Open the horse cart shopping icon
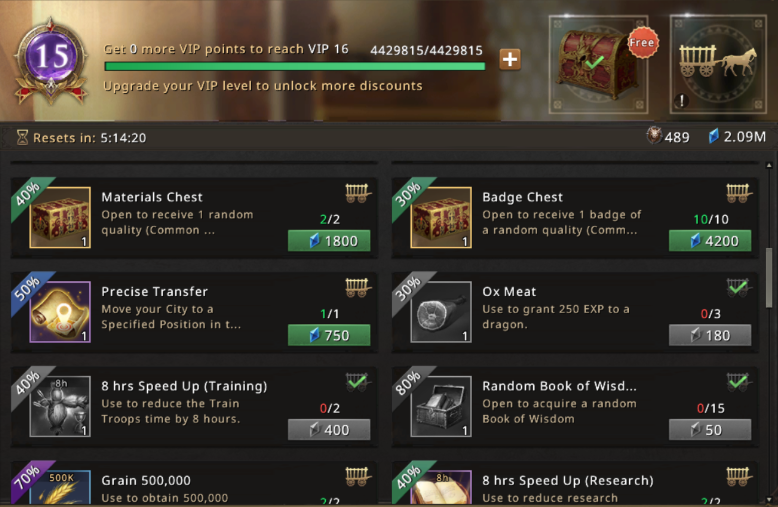Image resolution: width=778 pixels, height=507 pixels. 718,64
